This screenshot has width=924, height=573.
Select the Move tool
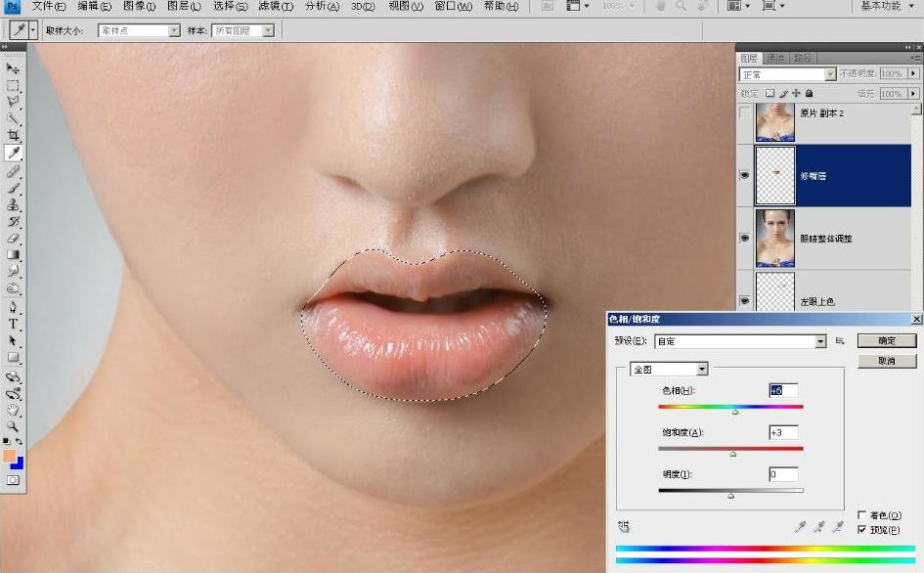13,68
